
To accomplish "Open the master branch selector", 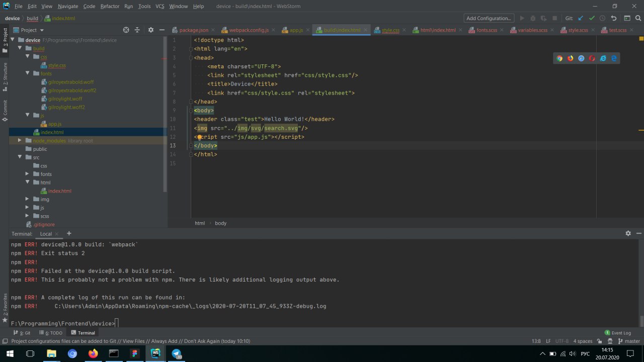I will point(629,341).
